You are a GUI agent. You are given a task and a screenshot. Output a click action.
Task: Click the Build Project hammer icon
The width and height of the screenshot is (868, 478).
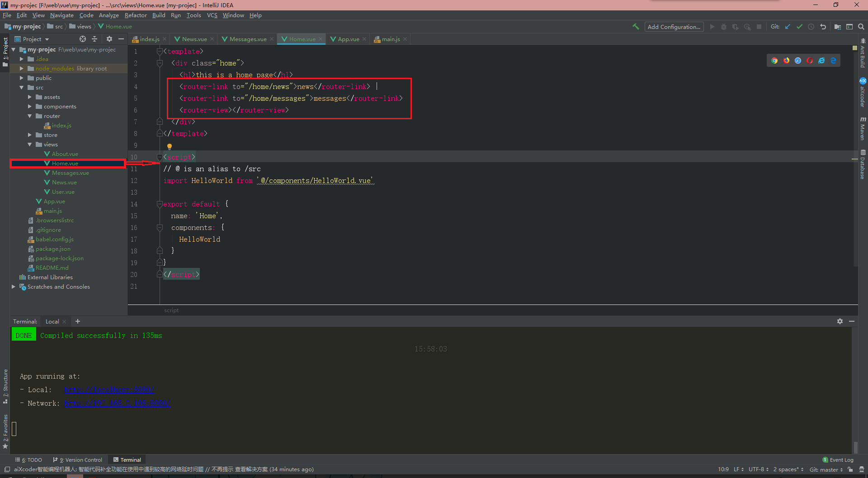pos(636,27)
